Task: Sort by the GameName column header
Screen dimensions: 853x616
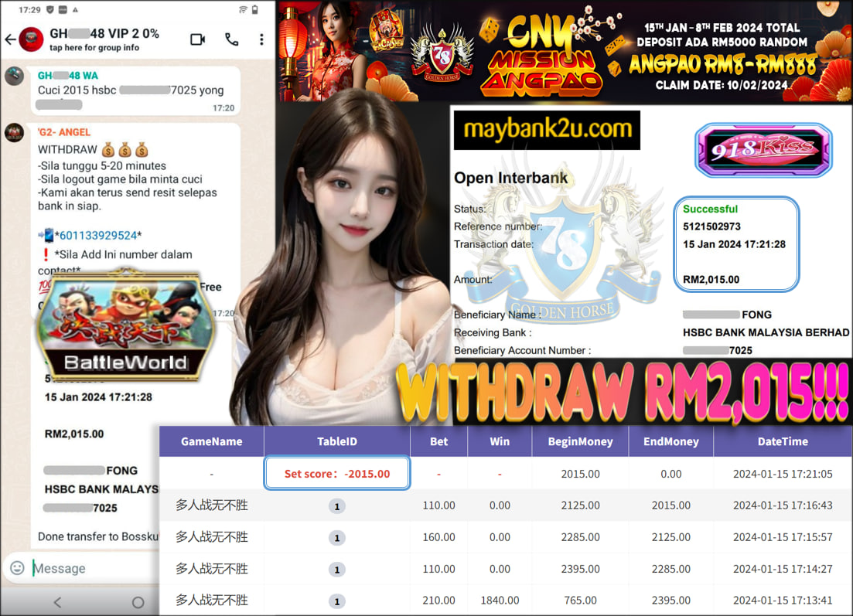Action: pyautogui.click(x=212, y=441)
